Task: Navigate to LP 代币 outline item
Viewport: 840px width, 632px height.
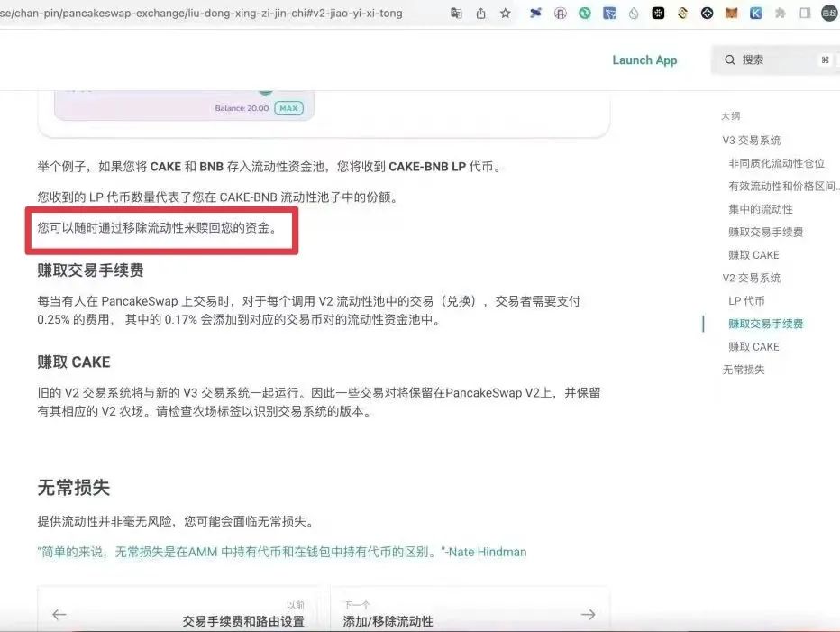Action: 746,301
